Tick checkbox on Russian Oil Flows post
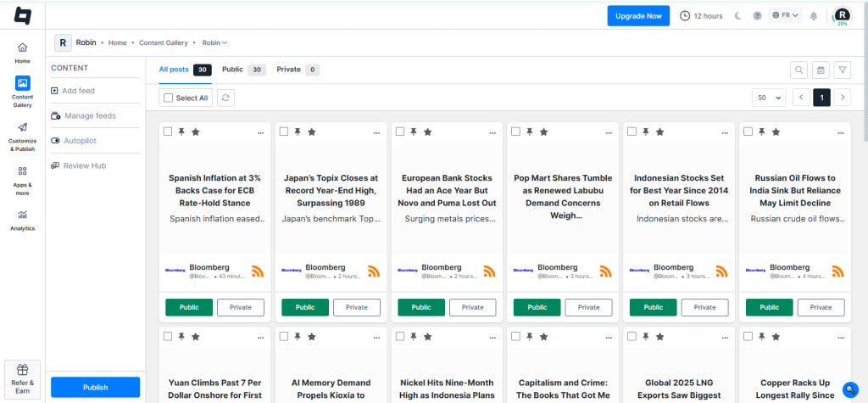Viewport: 868px width, 403px height. 748,132
